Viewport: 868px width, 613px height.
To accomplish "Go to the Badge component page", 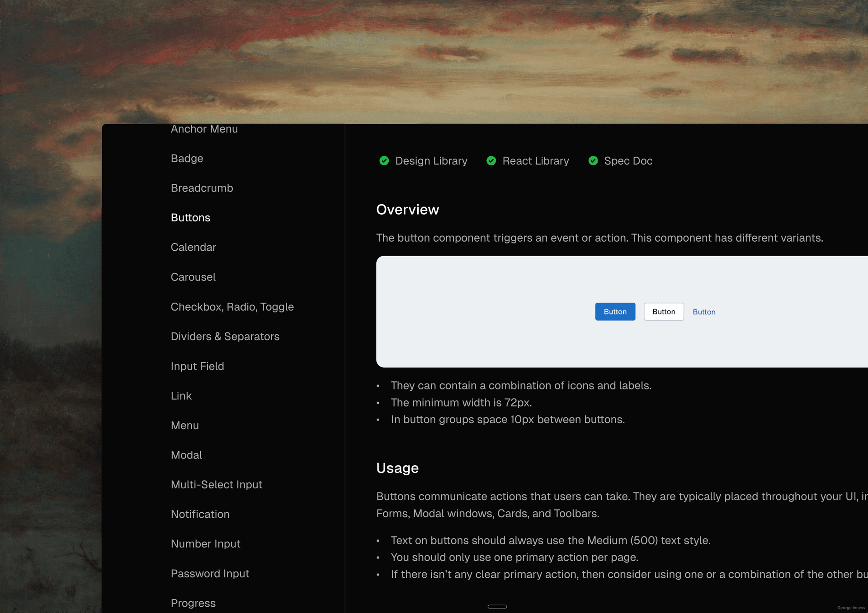I will pyautogui.click(x=187, y=159).
